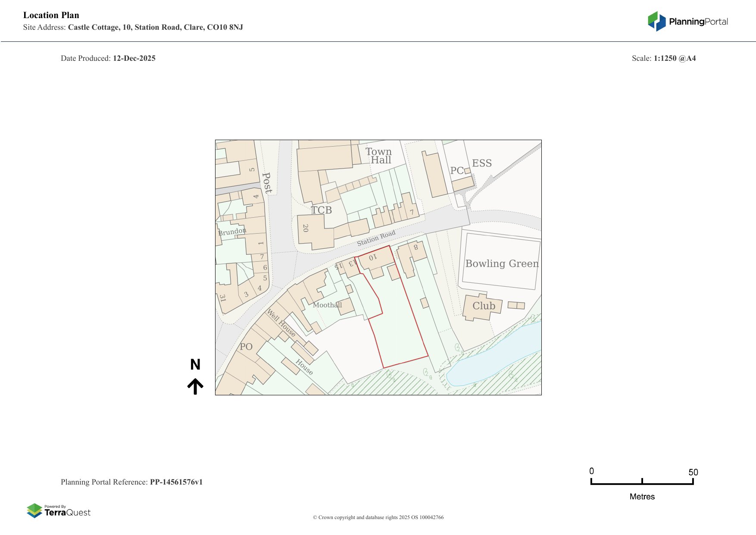This screenshot has width=756, height=535.
Task: Click the Crown copyright notice text
Action: coord(378,517)
